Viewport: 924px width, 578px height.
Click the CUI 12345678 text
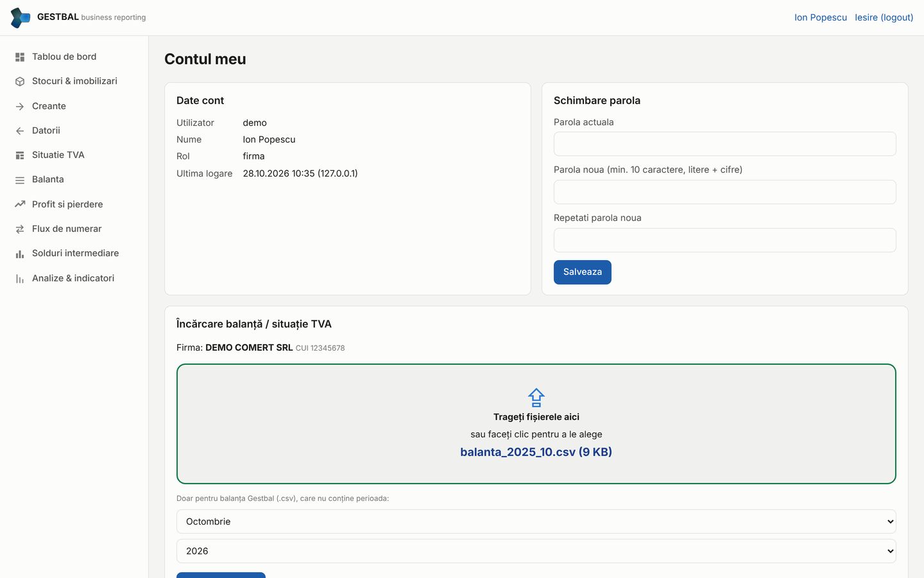point(320,348)
